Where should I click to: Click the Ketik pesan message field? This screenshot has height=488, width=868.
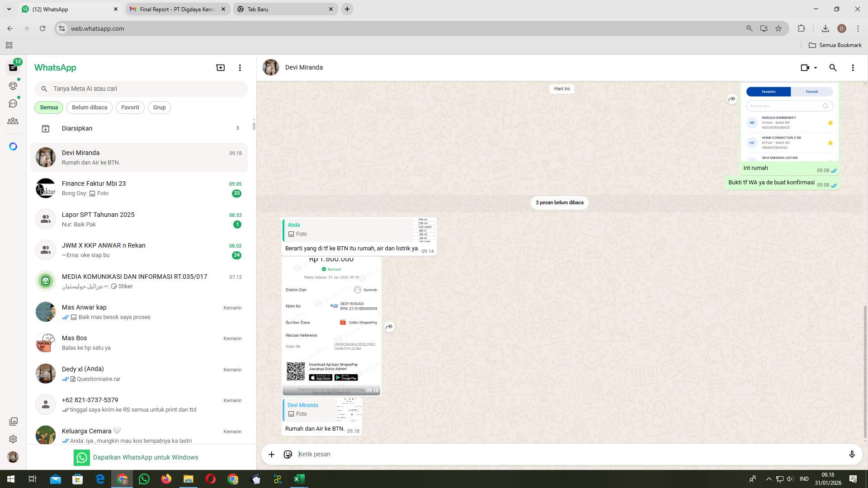497,454
